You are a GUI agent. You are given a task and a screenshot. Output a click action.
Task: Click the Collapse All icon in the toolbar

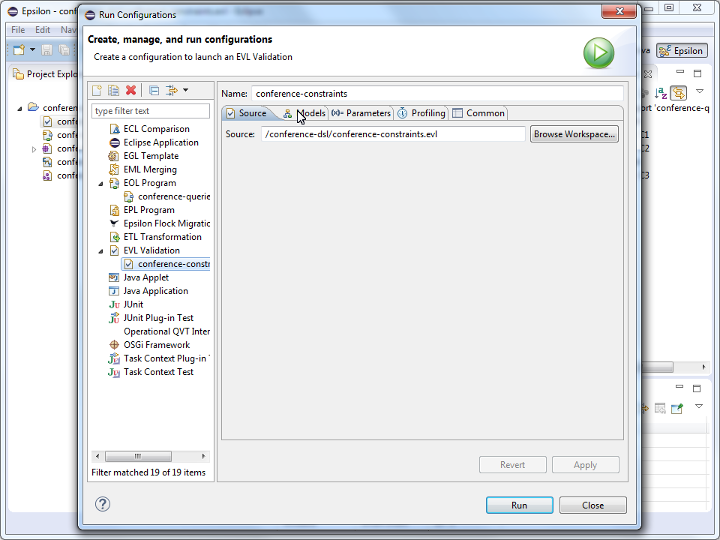click(x=154, y=90)
